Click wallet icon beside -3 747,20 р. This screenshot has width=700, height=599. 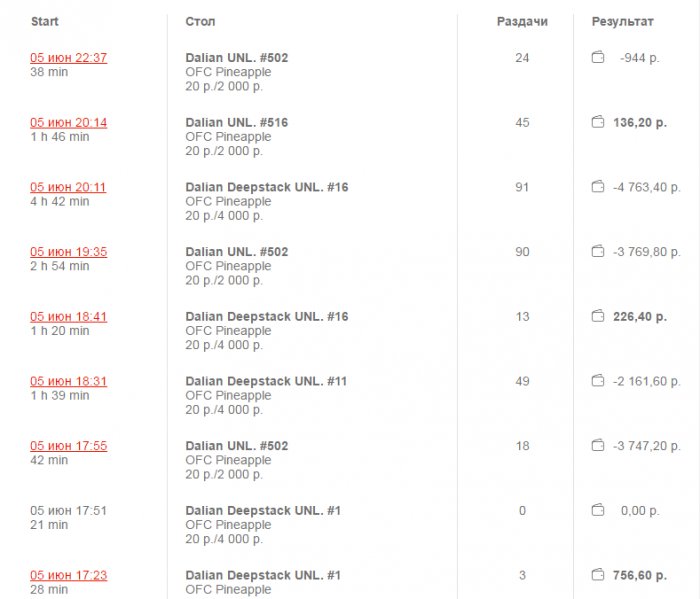pyautogui.click(x=598, y=446)
